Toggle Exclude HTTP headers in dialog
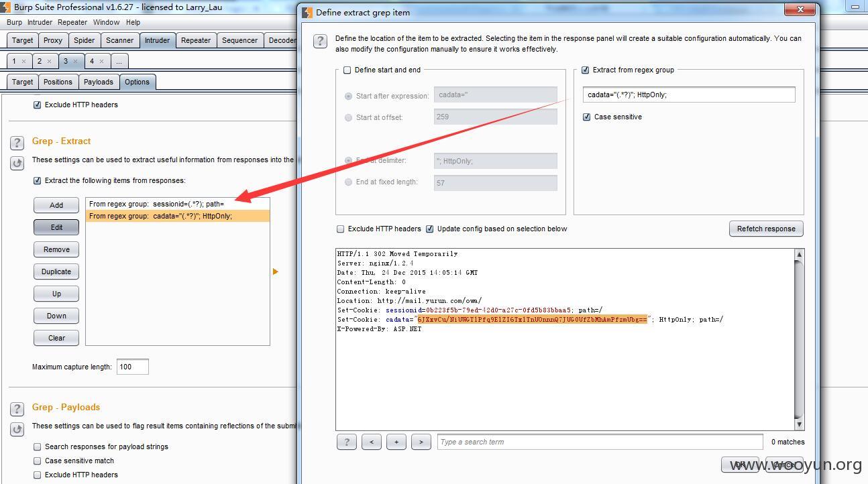The image size is (868, 484). [341, 229]
